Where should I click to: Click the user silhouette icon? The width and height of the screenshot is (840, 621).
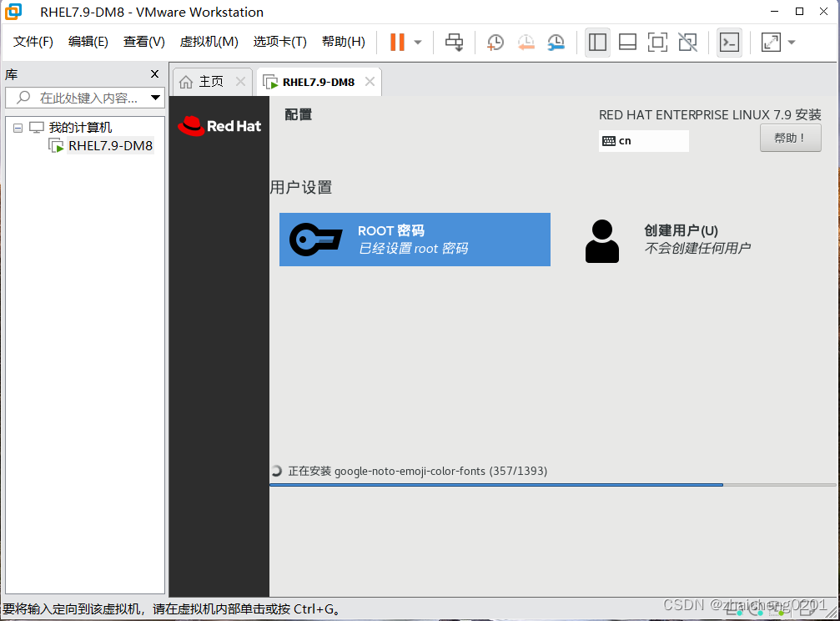coord(602,241)
